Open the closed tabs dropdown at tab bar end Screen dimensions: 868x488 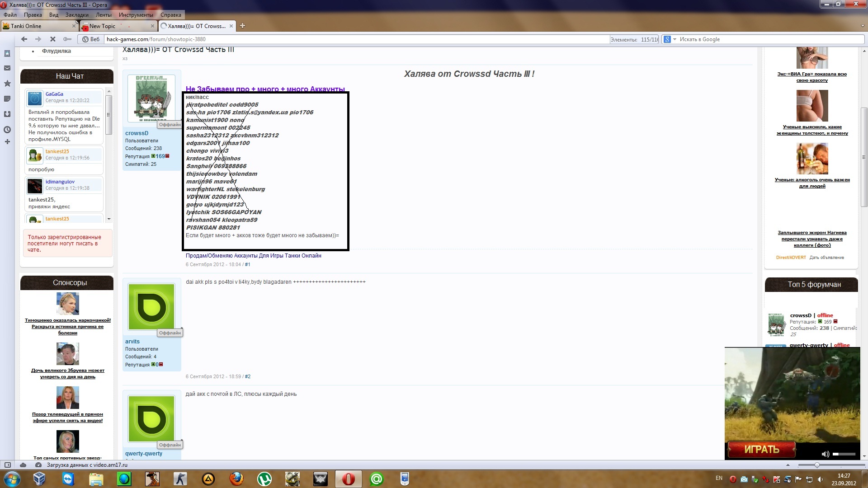pos(862,26)
